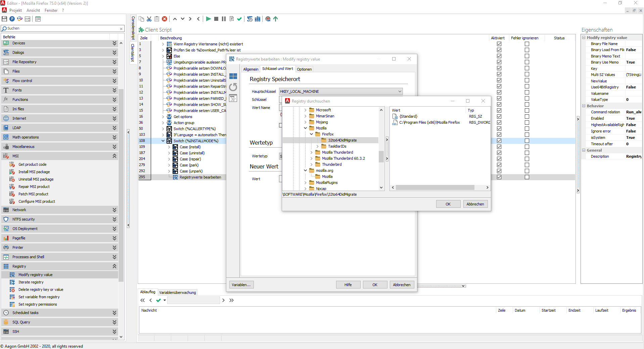Expand the Microsoft folder in registry tree
Screen dimensions: 644x349
[305, 110]
